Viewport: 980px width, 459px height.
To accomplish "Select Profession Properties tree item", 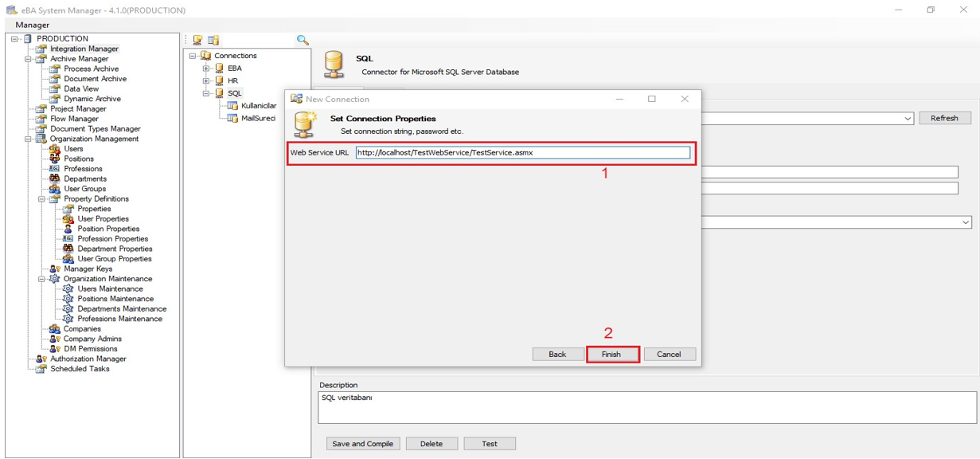I will (112, 238).
